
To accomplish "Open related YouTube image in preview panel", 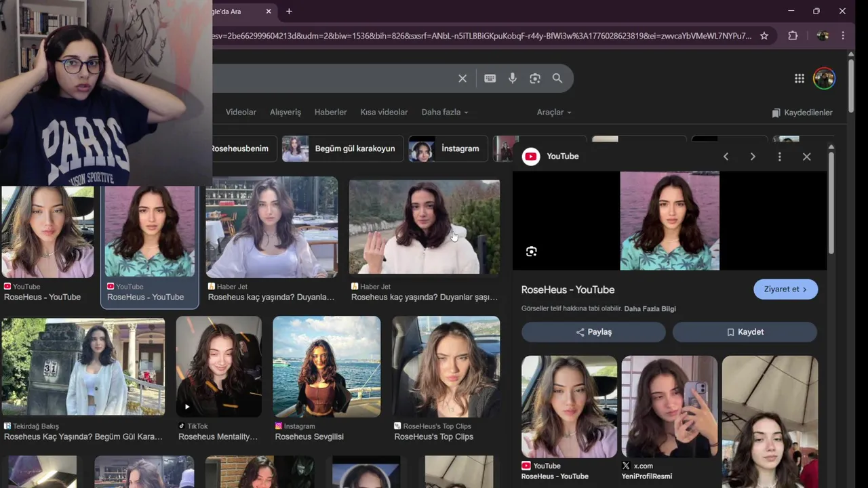I will click(569, 407).
